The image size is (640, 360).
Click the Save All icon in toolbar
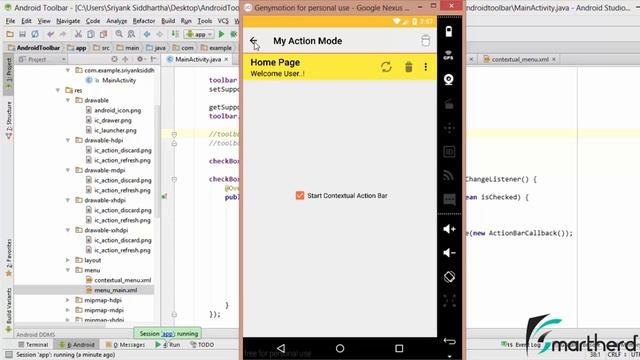pyautogui.click(x=22, y=34)
